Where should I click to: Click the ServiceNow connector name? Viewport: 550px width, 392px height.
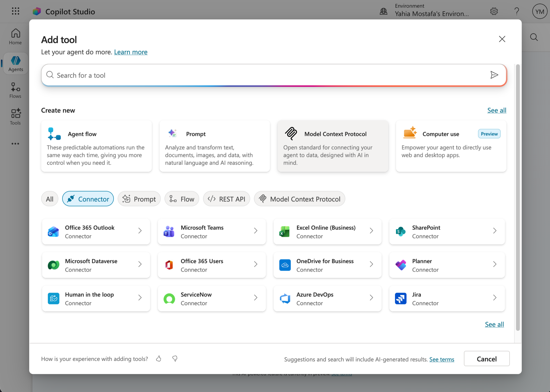(x=196, y=294)
